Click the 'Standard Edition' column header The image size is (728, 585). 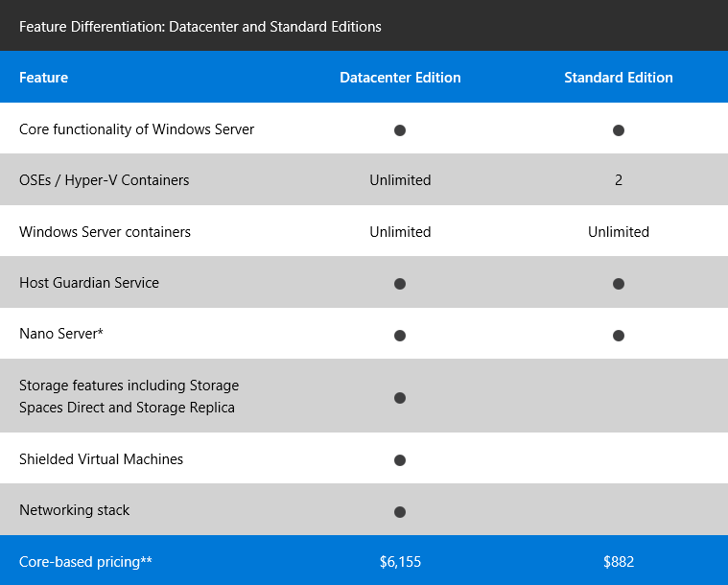(619, 78)
